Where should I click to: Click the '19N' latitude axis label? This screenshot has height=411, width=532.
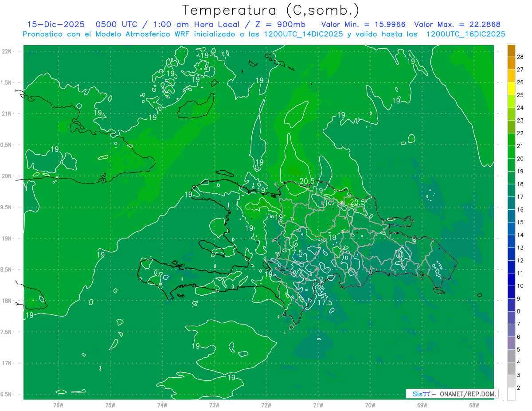(7, 239)
